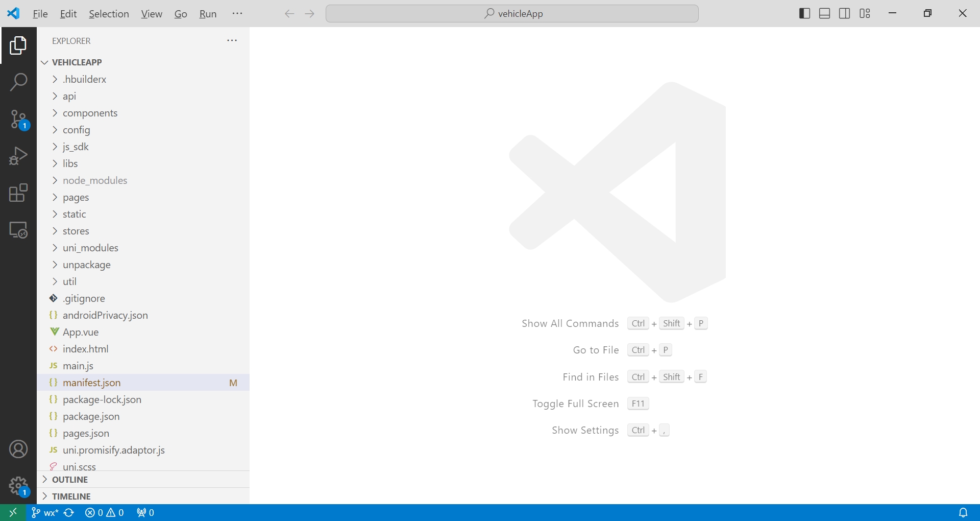
Task: Click the Go to File label
Action: 596,350
